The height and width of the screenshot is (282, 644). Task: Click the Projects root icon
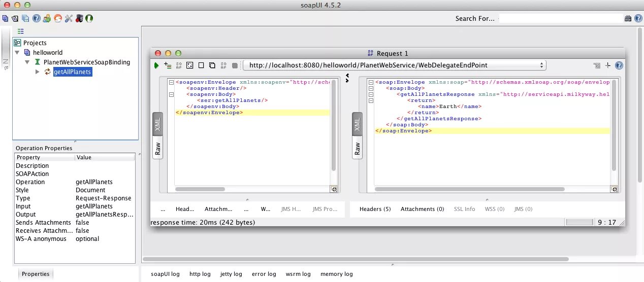[18, 43]
